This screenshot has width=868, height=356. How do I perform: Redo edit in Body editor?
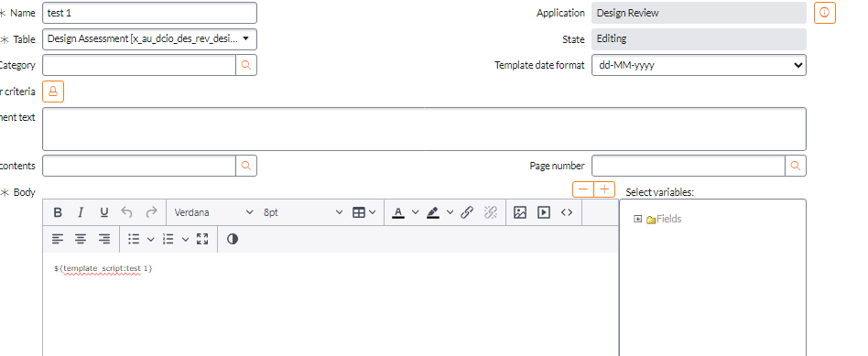(151, 212)
